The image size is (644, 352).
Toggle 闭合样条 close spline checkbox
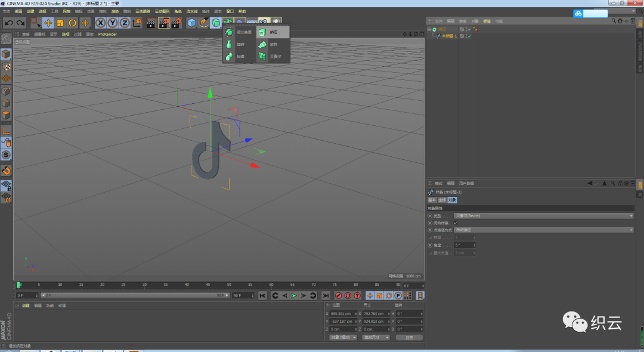[x=456, y=223]
